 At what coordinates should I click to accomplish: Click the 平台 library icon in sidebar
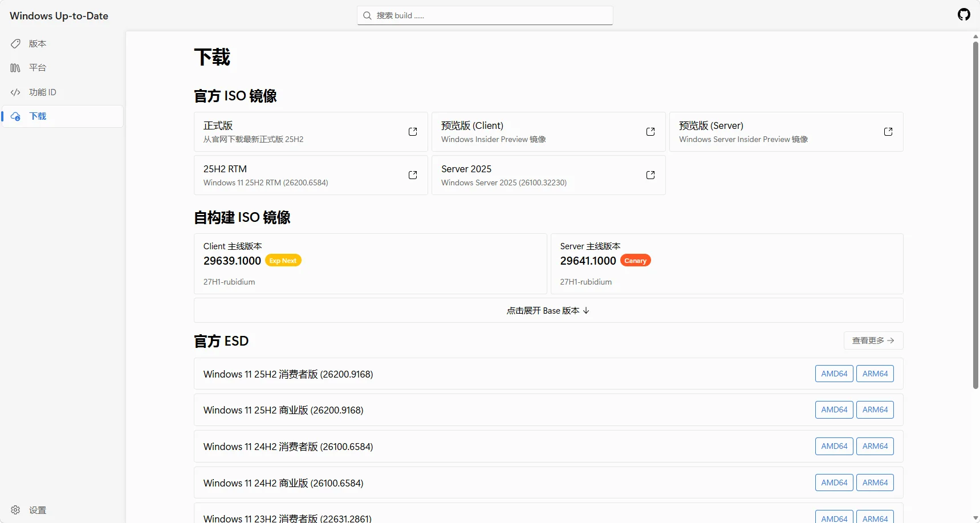[x=15, y=68]
